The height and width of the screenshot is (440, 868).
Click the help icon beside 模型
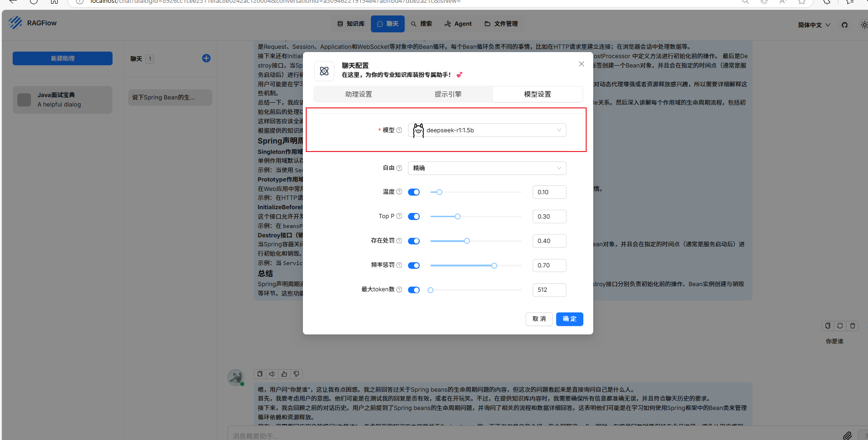click(x=399, y=130)
